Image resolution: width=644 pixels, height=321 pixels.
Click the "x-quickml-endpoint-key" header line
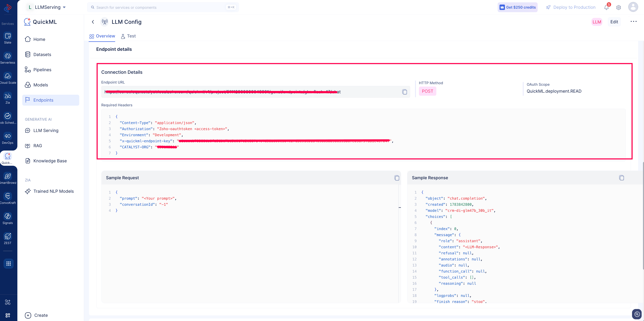(x=256, y=141)
